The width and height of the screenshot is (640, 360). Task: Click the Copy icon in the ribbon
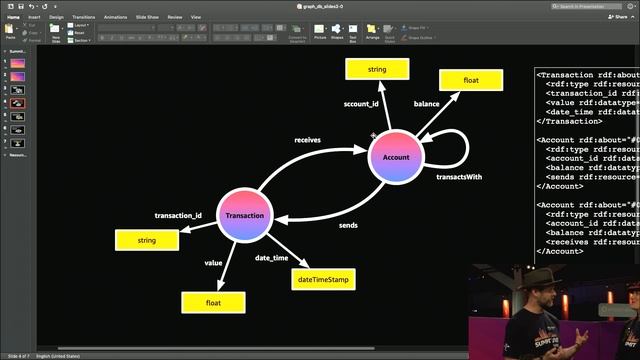25,33
